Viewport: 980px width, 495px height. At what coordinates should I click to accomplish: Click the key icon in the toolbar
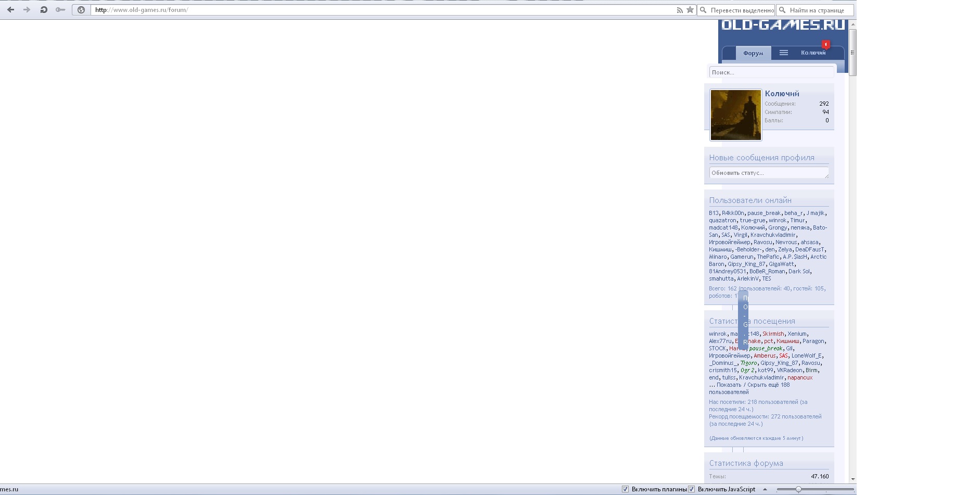coord(60,10)
